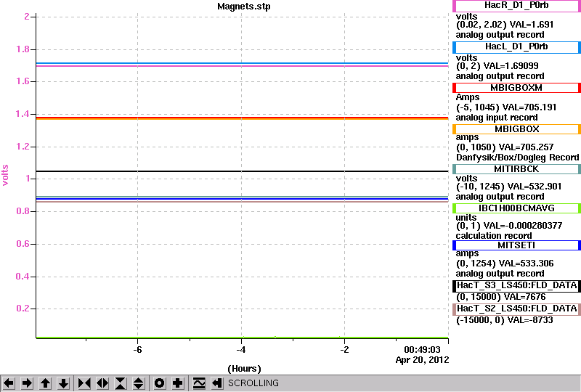Click the VAL=705.191 reading text

click(529, 107)
